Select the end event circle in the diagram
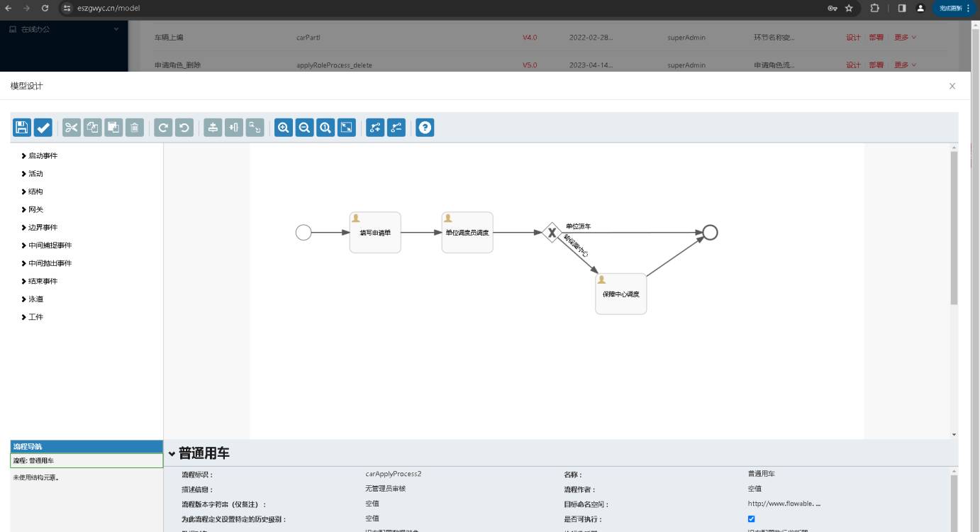The height and width of the screenshot is (532, 980). 710,233
